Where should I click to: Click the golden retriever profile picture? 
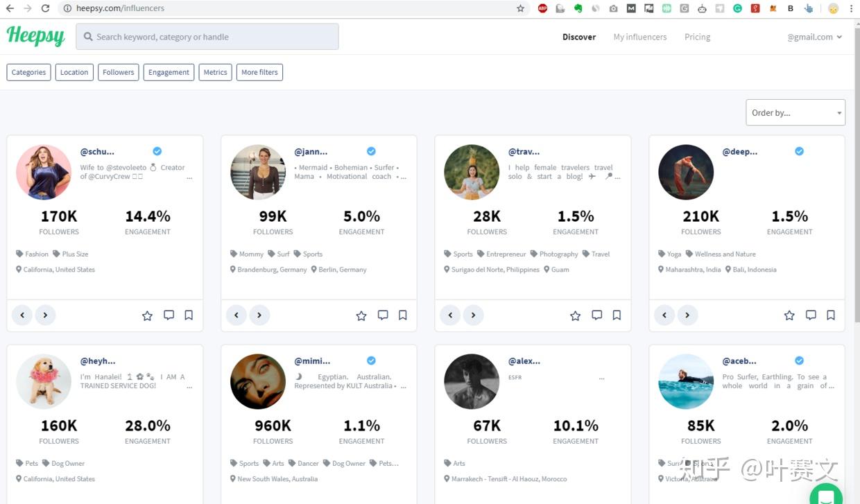pos(44,381)
